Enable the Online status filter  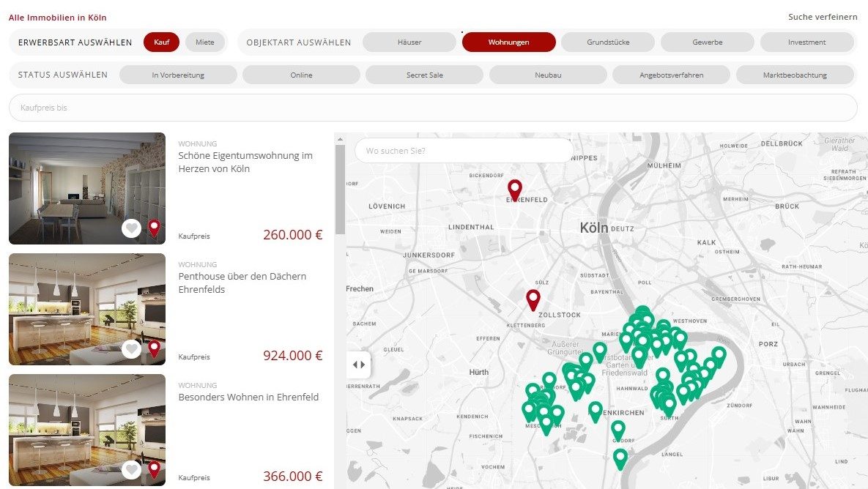click(301, 75)
